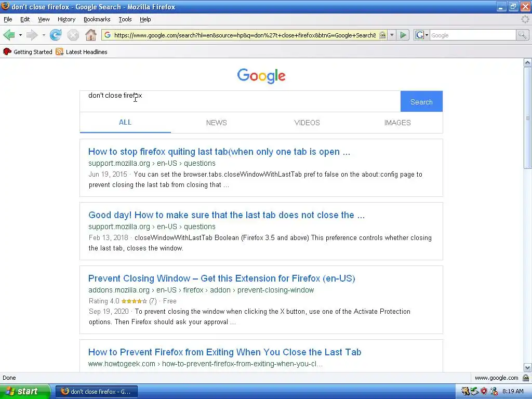
Task: Go back with the green Back arrow
Action: pyautogui.click(x=9, y=35)
